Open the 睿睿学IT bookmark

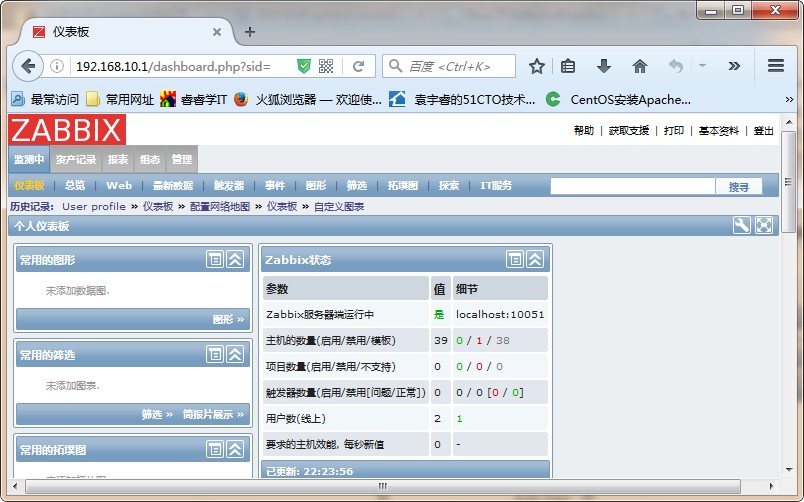click(193, 99)
